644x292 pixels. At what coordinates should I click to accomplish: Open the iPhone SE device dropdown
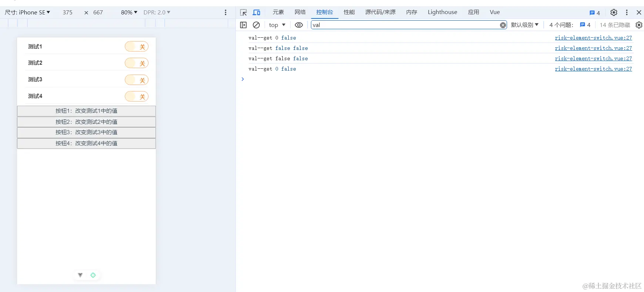coord(27,13)
